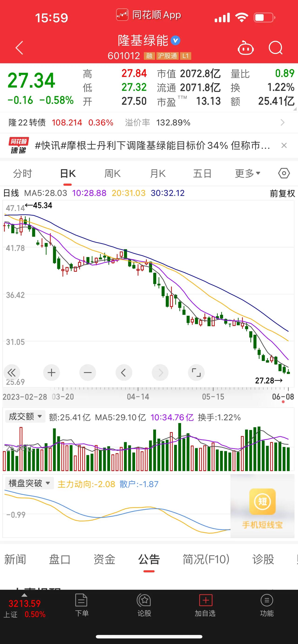Open the 成交额 indicator dropdown
This screenshot has width=298, height=644.
tap(25, 417)
